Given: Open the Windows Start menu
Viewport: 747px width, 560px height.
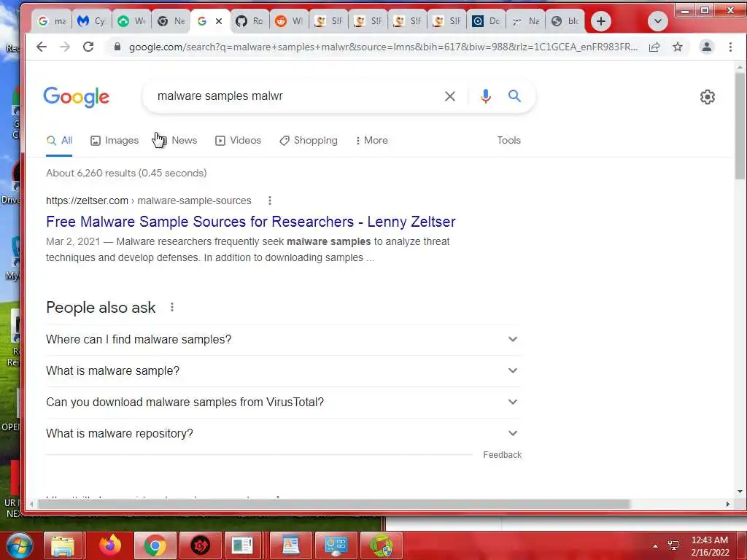Looking at the screenshot, I should pyautogui.click(x=18, y=545).
